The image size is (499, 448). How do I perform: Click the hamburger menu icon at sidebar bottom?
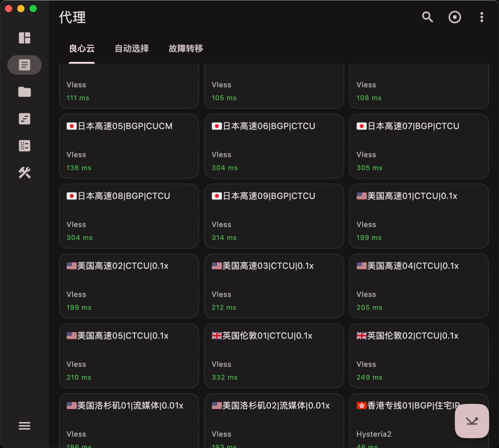25,426
